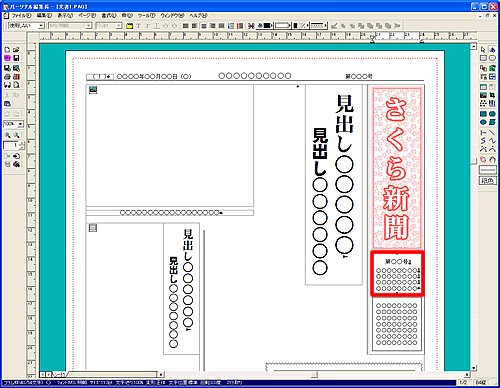Open the 編集 menu
Image resolution: width=500 pixels, height=388 pixels.
(44, 16)
